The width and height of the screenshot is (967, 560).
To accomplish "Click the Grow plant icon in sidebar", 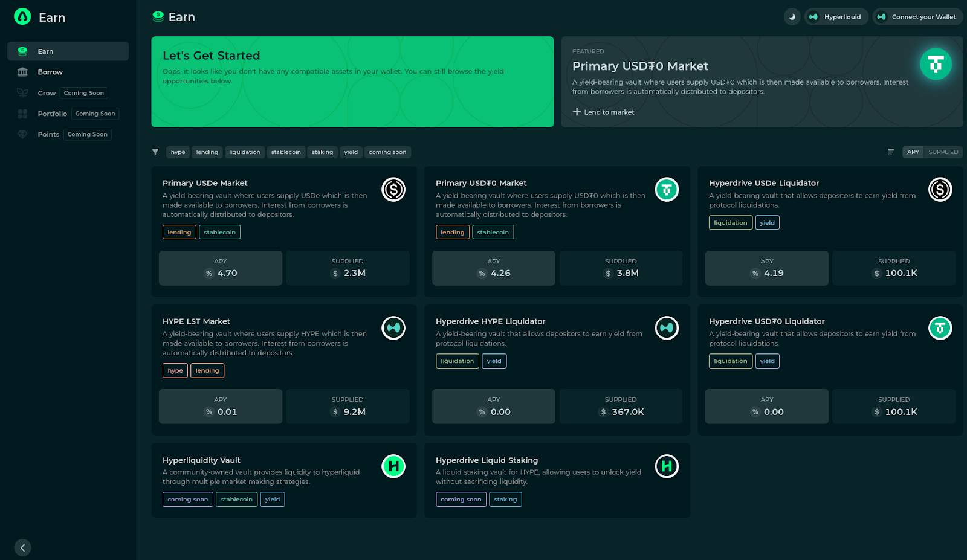I will click(22, 93).
